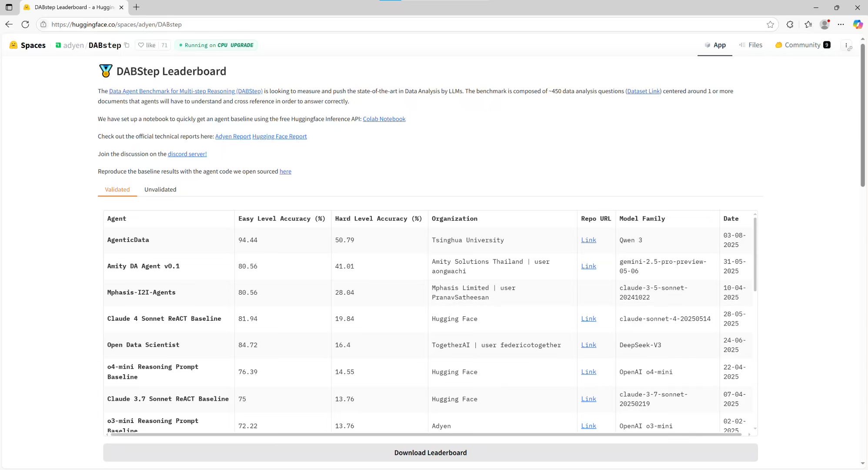The width and height of the screenshot is (868, 470).
Task: Add page to favorites star icon
Action: pos(770,24)
